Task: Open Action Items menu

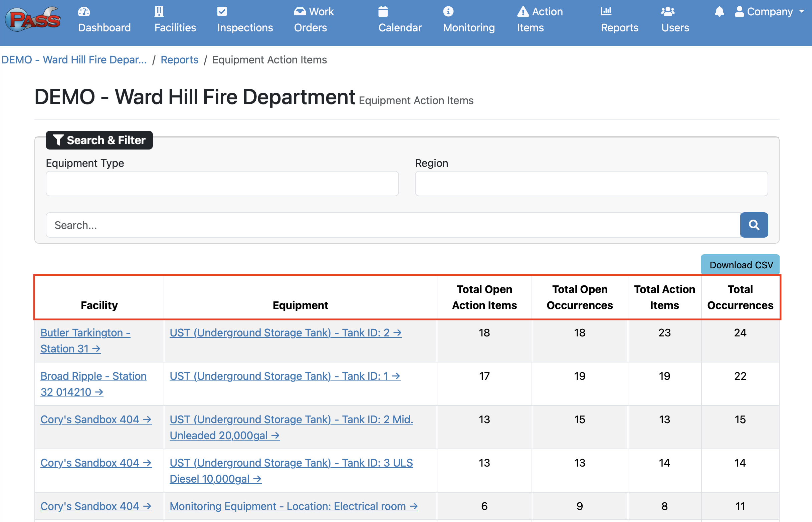Action: tap(540, 20)
